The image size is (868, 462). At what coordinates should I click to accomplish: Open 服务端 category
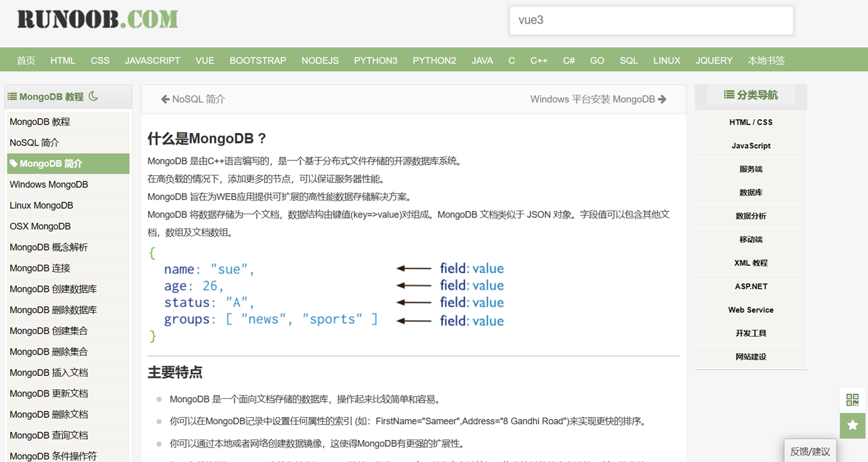pos(751,169)
